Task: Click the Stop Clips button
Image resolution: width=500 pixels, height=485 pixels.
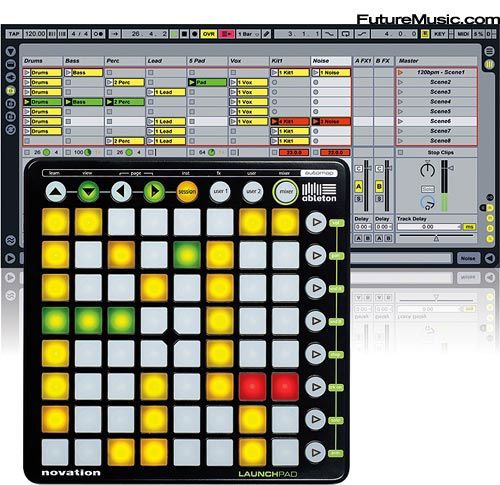Action: coord(440,152)
